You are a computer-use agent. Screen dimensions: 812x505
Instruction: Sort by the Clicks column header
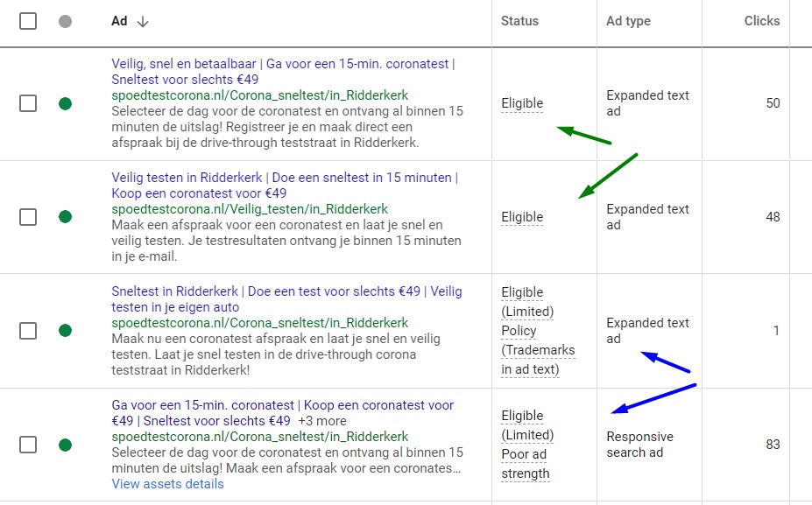tap(761, 21)
